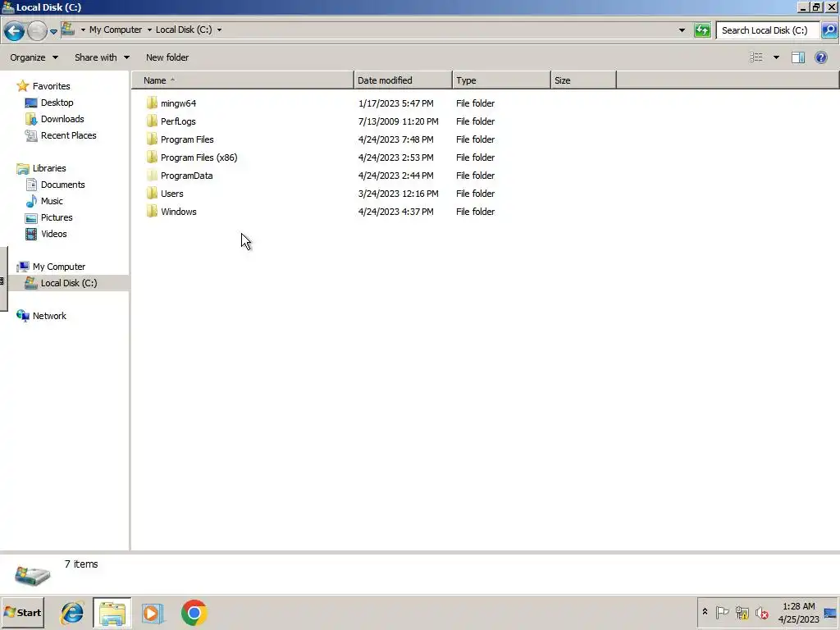Sort by the Type column header
Image resolution: width=840 pixels, height=630 pixels.
pyautogui.click(x=501, y=80)
